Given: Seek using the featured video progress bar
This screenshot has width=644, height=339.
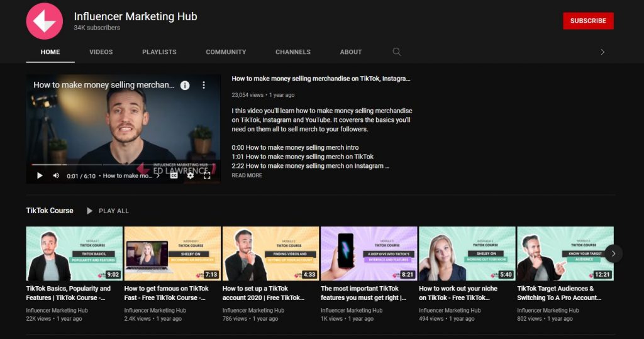Looking at the screenshot, I should pos(123,165).
